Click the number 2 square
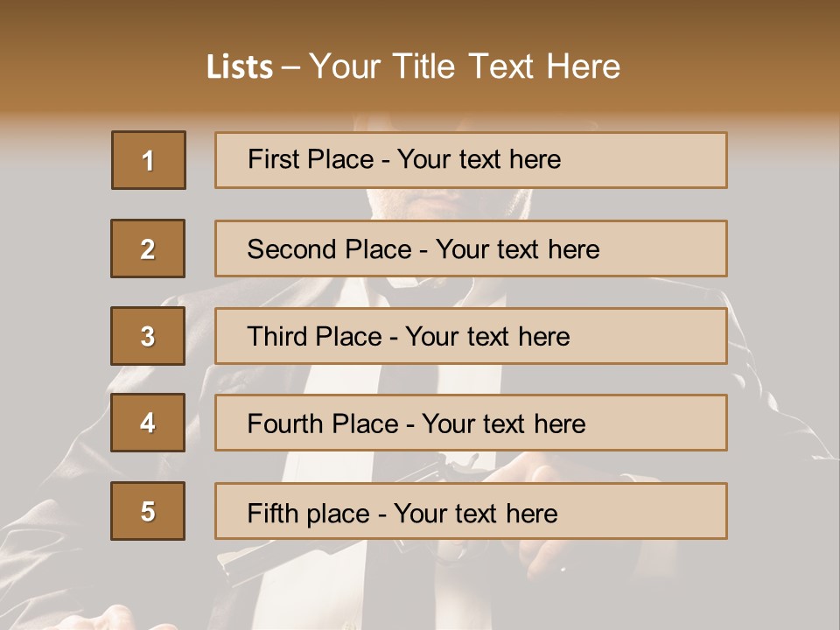 point(148,248)
